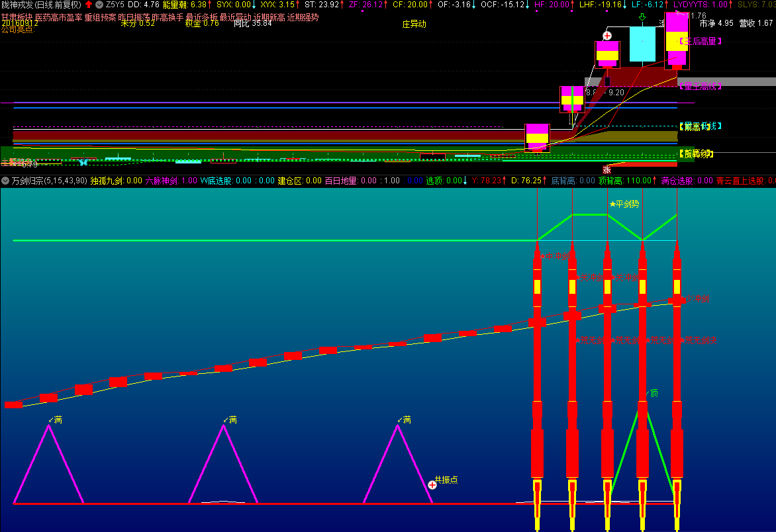Viewport: 776px width, 532px height.
Task: Click the XYX: 3.15 reading
Action: coord(280,5)
